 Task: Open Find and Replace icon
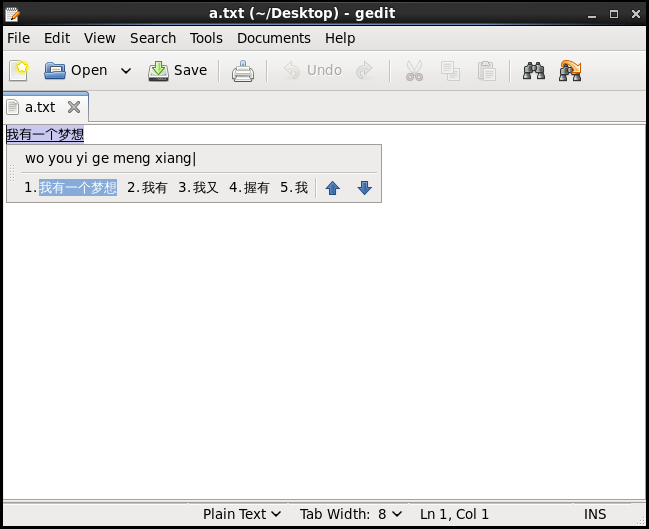click(x=570, y=71)
